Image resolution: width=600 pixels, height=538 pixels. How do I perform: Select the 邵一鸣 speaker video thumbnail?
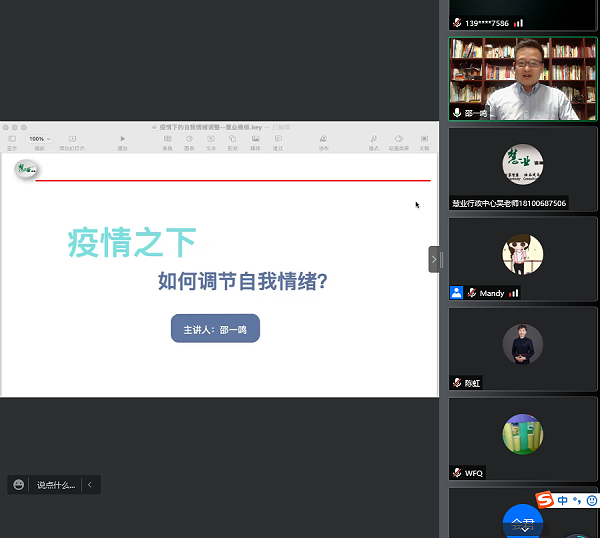(522, 79)
